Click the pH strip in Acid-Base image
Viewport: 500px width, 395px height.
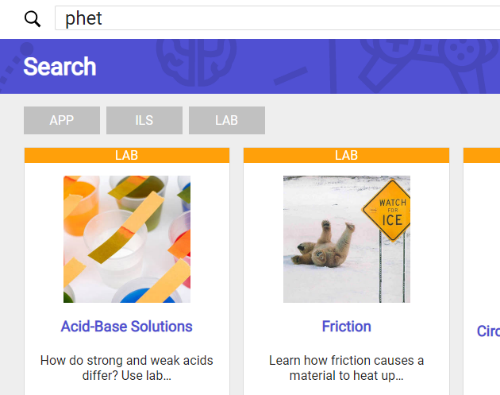pos(128,228)
